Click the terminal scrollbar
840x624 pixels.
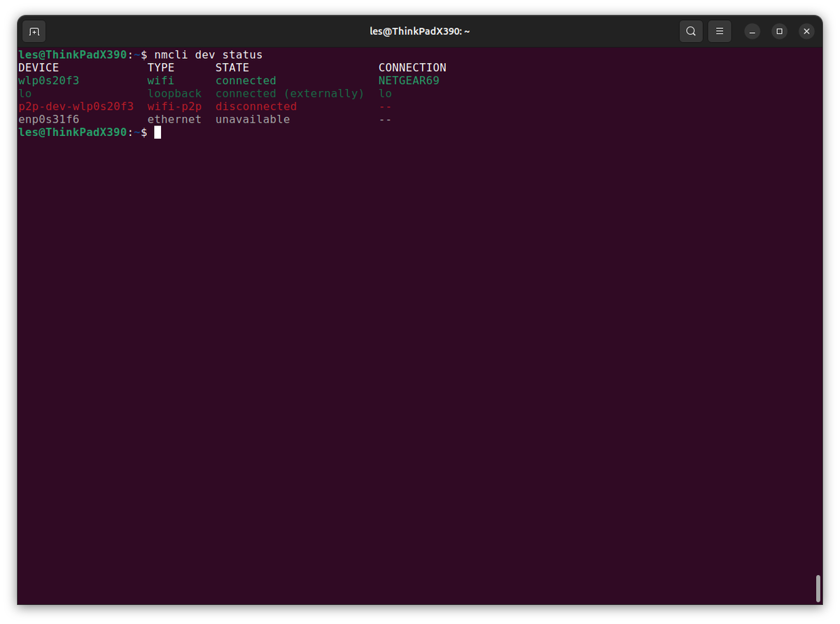pyautogui.click(x=818, y=588)
